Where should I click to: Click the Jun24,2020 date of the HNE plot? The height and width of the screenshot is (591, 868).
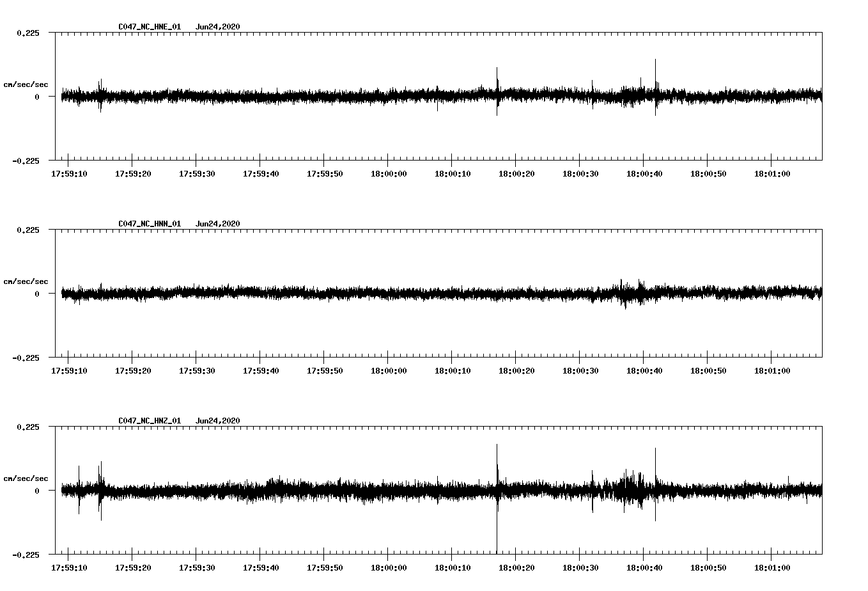click(218, 27)
